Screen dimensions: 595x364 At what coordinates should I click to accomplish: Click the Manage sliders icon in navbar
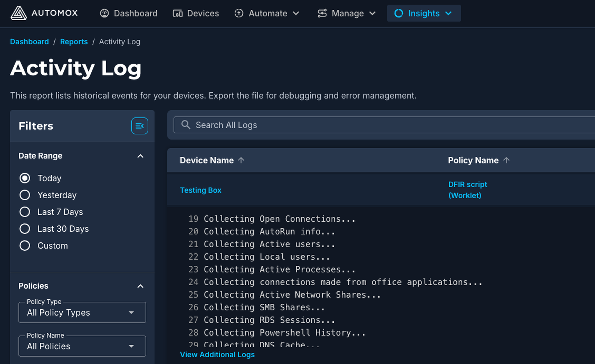point(322,13)
